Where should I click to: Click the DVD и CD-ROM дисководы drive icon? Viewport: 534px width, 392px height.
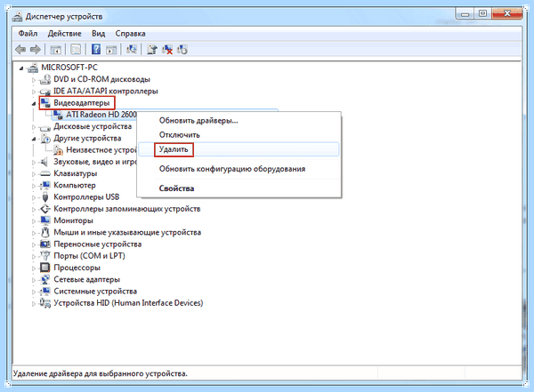[x=45, y=80]
